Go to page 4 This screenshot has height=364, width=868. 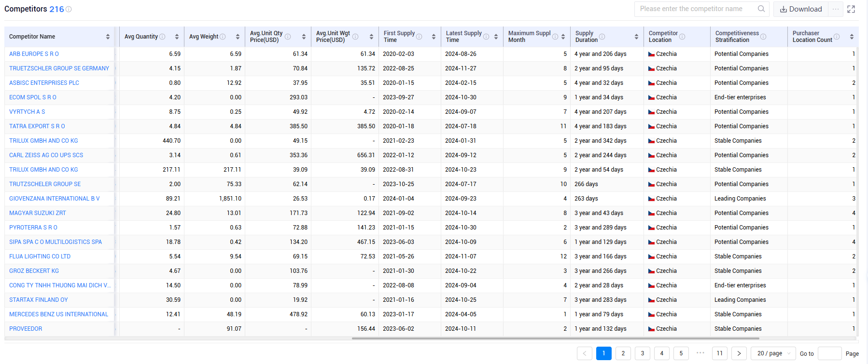[662, 353]
